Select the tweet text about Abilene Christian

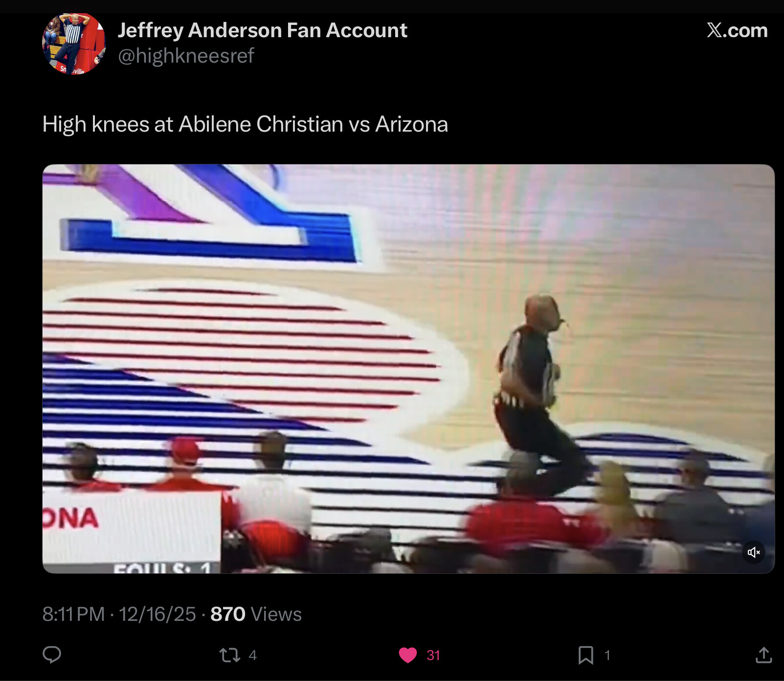pos(245,124)
